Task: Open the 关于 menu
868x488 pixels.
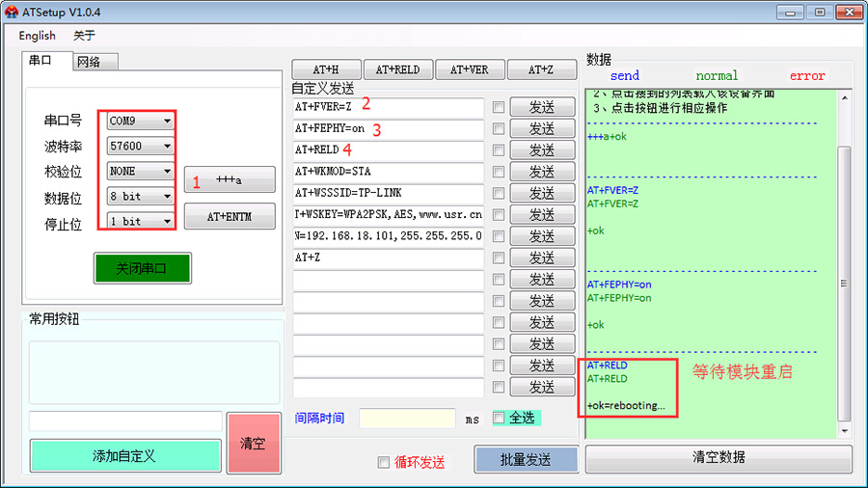Action: [x=85, y=36]
